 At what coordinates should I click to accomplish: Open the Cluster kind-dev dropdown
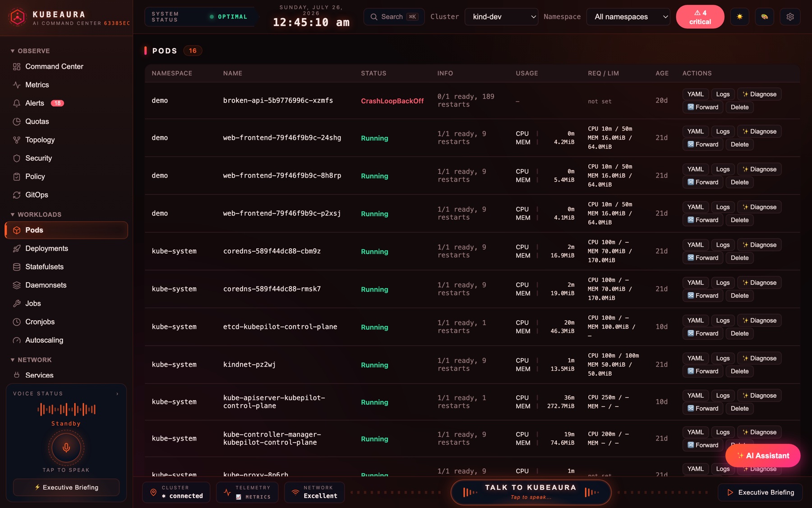click(501, 17)
